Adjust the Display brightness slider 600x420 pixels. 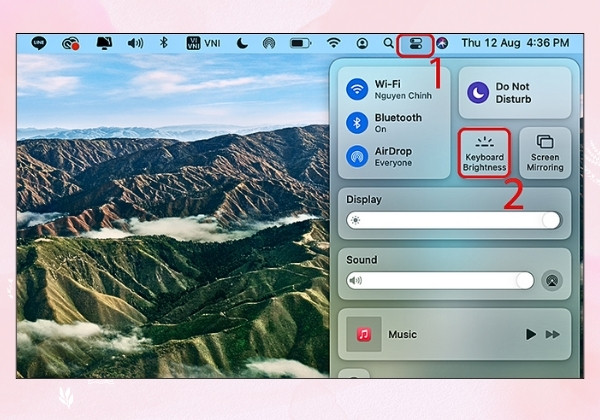coord(454,220)
